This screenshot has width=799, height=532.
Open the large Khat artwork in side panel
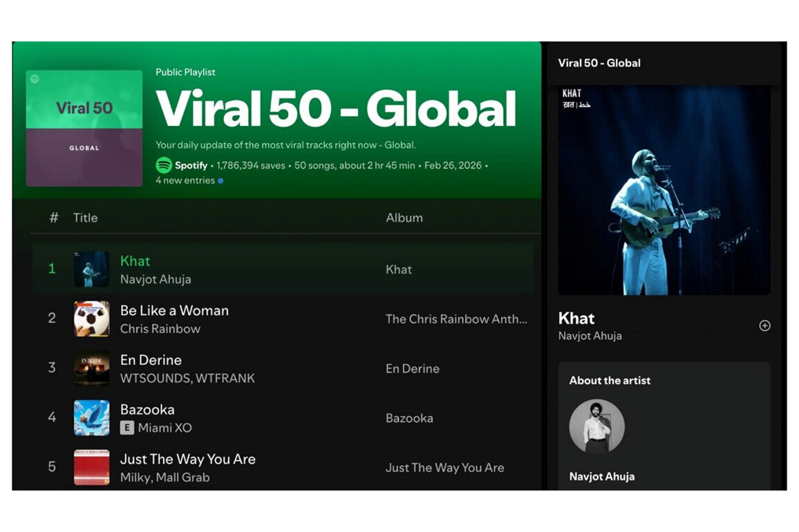pyautogui.click(x=664, y=190)
